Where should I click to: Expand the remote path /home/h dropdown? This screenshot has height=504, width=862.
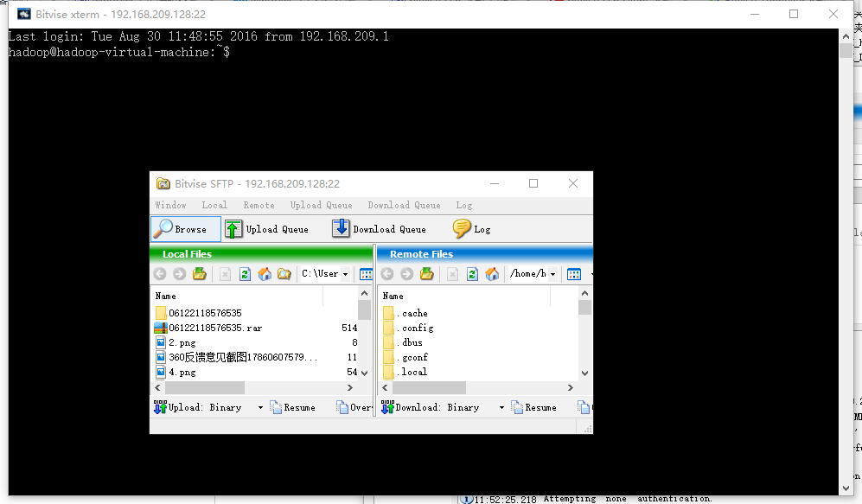click(553, 274)
